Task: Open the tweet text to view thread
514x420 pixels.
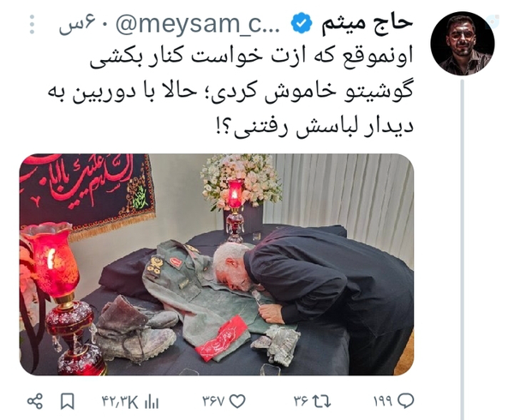Action: 230,92
